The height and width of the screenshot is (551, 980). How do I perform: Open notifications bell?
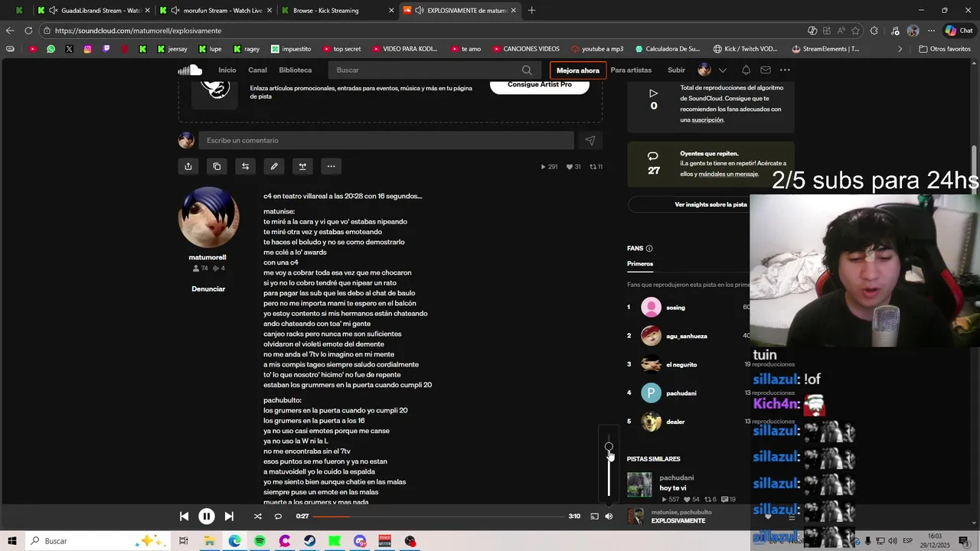746,70
